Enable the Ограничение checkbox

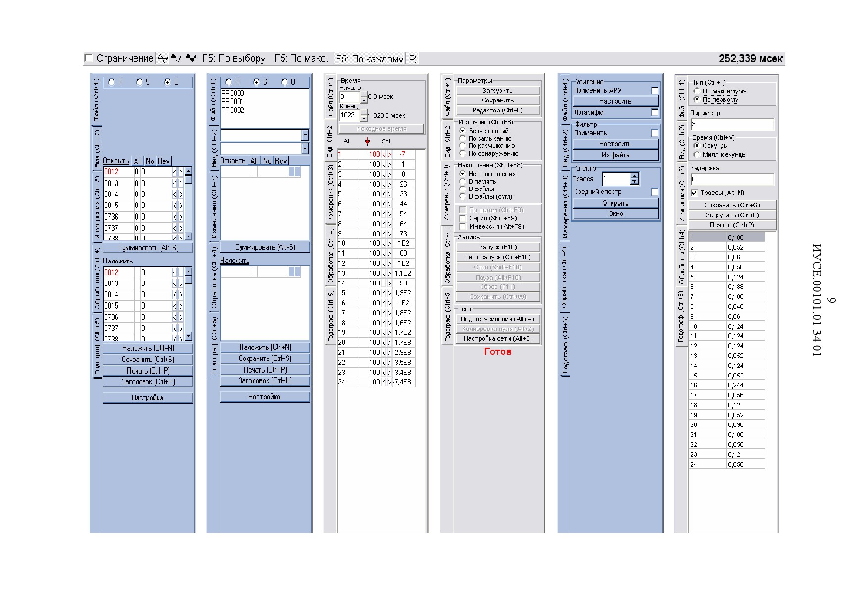tap(88, 58)
